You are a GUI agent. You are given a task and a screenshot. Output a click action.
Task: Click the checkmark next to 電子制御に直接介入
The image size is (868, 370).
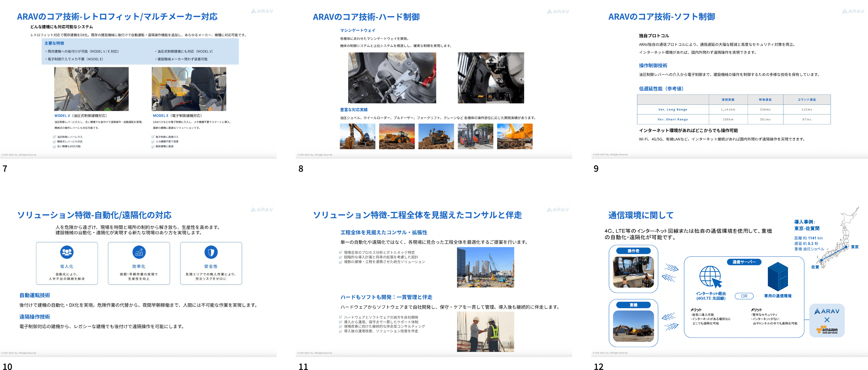pyautogui.click(x=153, y=137)
